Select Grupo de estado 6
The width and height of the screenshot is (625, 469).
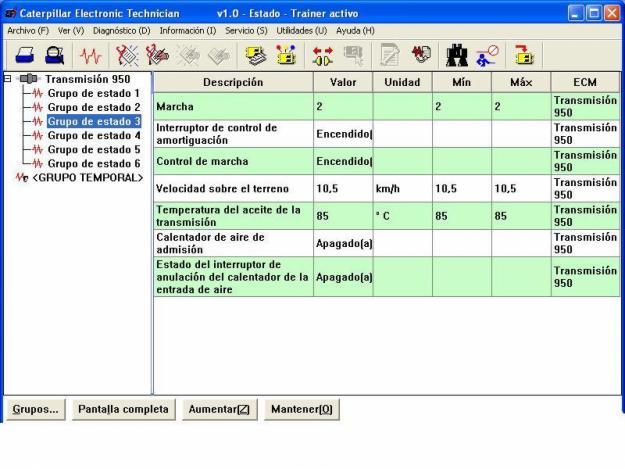coord(94,163)
